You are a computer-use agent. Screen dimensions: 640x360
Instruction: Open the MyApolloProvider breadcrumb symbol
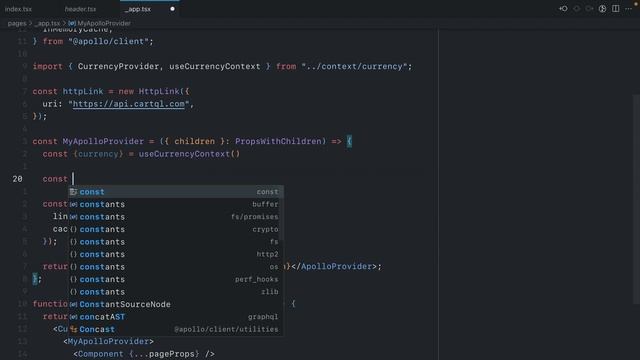(x=104, y=23)
